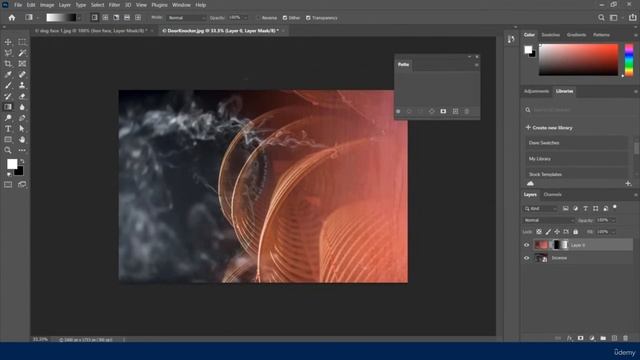Select the Eyedropper tool
Viewport: 640px width, 360px height.
[8, 75]
